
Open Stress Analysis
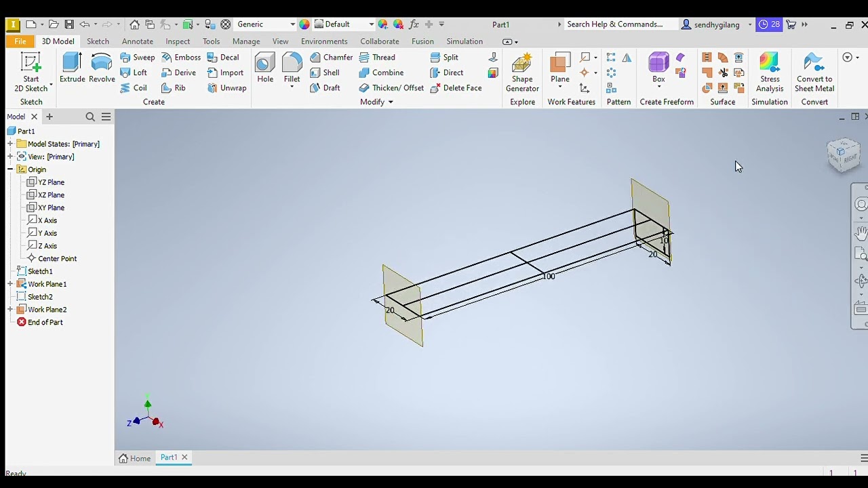(770, 73)
